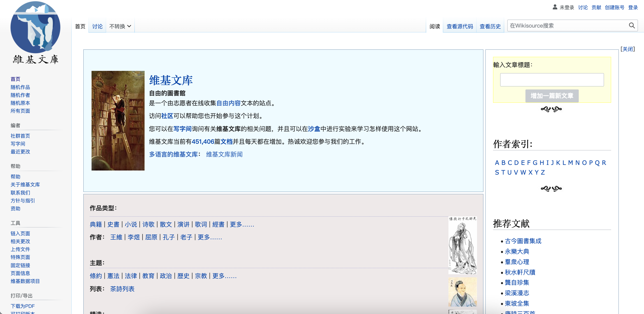Open the 宗教 topic link

pos(201,276)
